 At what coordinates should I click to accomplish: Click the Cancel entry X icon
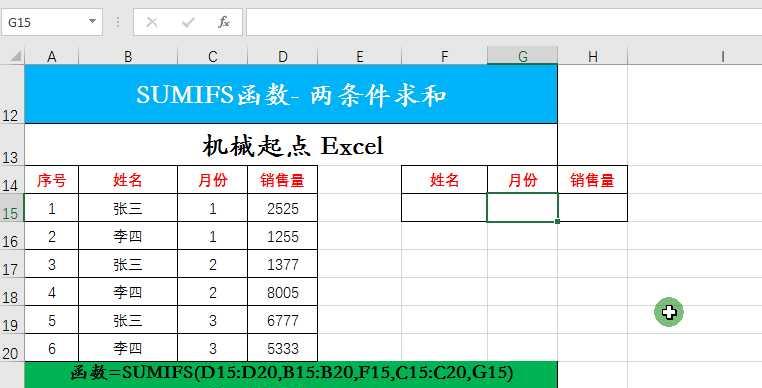152,22
